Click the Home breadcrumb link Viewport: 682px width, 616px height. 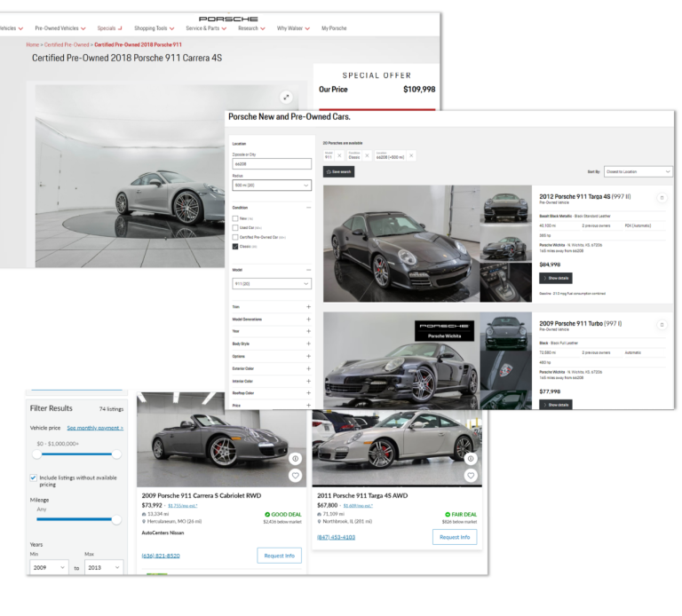(33, 44)
